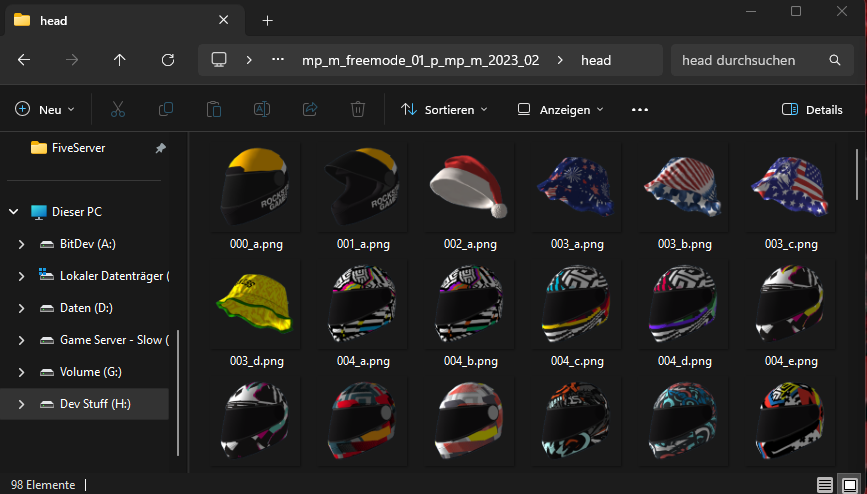
Task: Select the 000_a.png helmet thumbnail
Action: click(256, 187)
